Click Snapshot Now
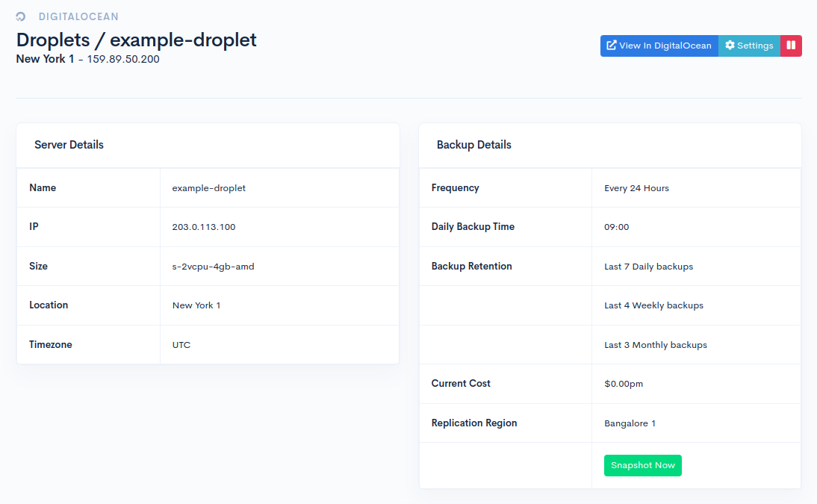 click(642, 465)
